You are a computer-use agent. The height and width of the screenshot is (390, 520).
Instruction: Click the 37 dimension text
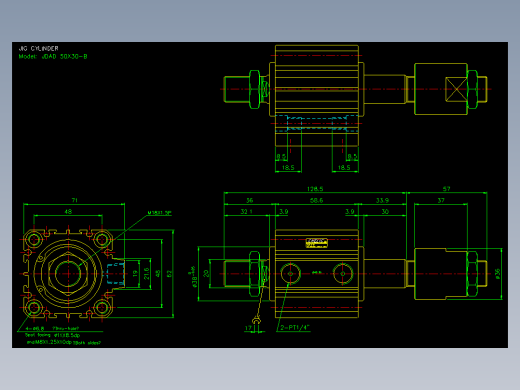pyautogui.click(x=441, y=200)
